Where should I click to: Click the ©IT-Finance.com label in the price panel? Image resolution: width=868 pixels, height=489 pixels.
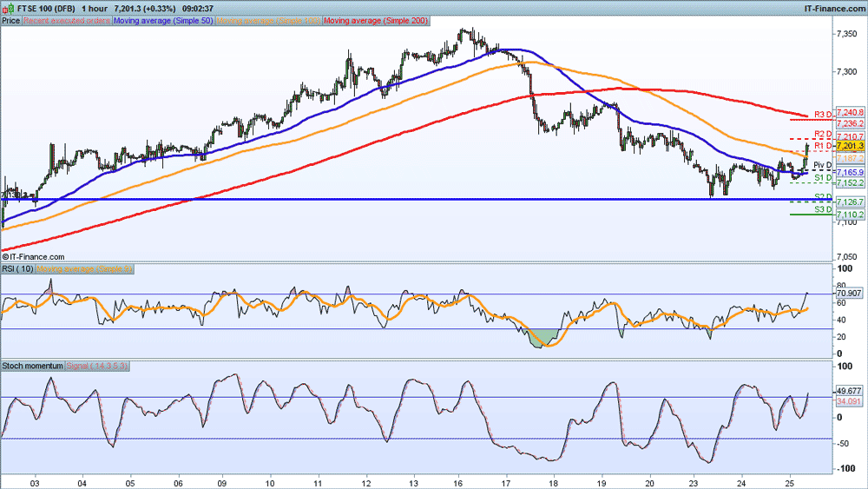pos(33,257)
